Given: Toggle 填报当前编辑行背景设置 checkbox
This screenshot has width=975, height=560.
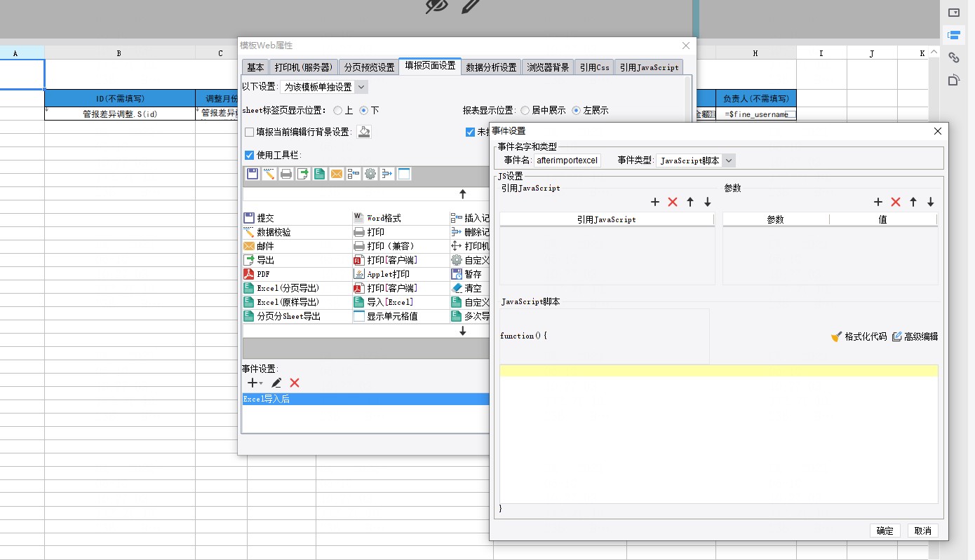Looking at the screenshot, I should [249, 132].
